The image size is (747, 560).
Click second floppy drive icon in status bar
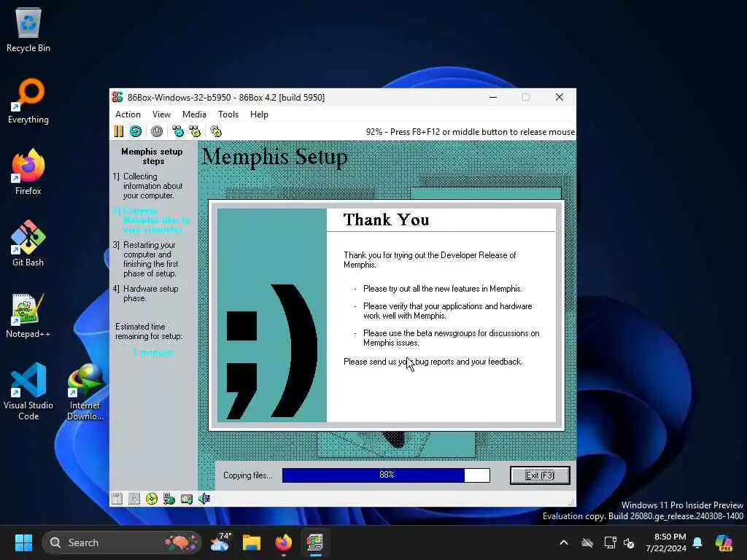click(x=134, y=499)
